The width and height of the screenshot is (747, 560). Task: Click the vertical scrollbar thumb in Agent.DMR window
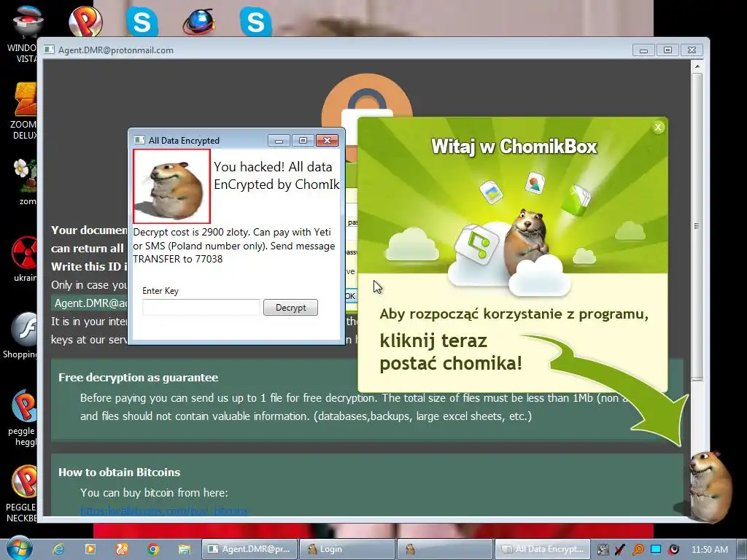pos(697,226)
